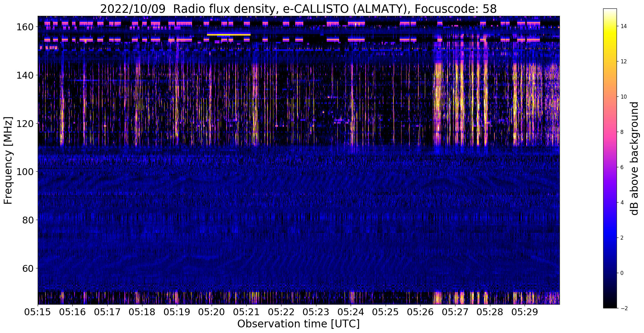
Task: Click the 05:15 time tick label
Action: [38, 312]
